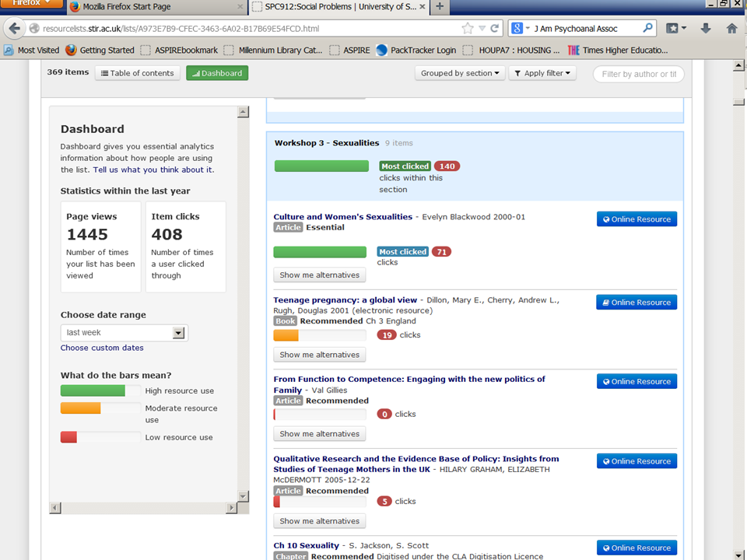
Task: Click the bookmarks menu toolbar icon
Action: coord(675,29)
